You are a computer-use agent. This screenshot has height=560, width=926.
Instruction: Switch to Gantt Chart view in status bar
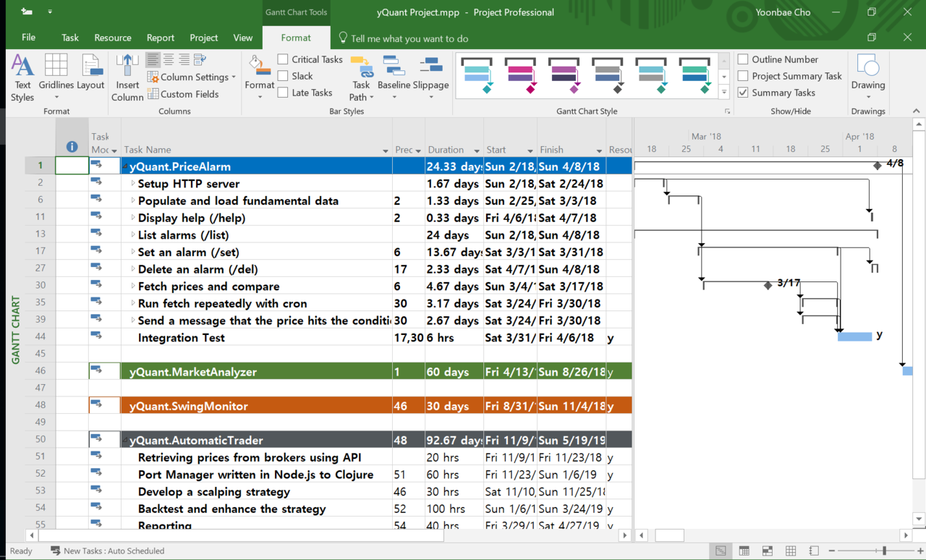pyautogui.click(x=721, y=551)
